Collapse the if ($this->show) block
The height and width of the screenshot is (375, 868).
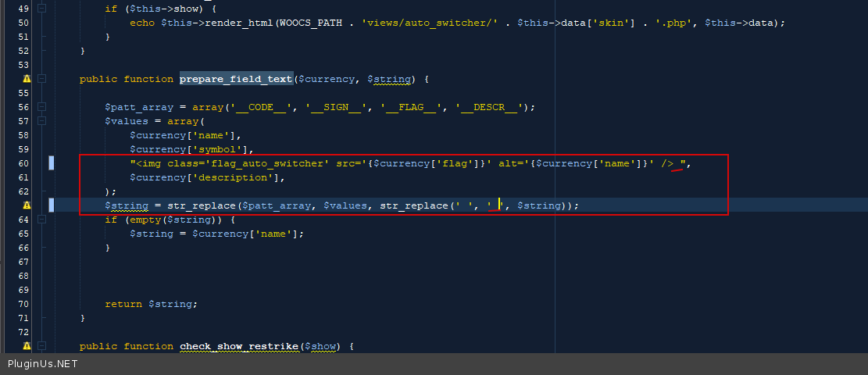coord(42,9)
